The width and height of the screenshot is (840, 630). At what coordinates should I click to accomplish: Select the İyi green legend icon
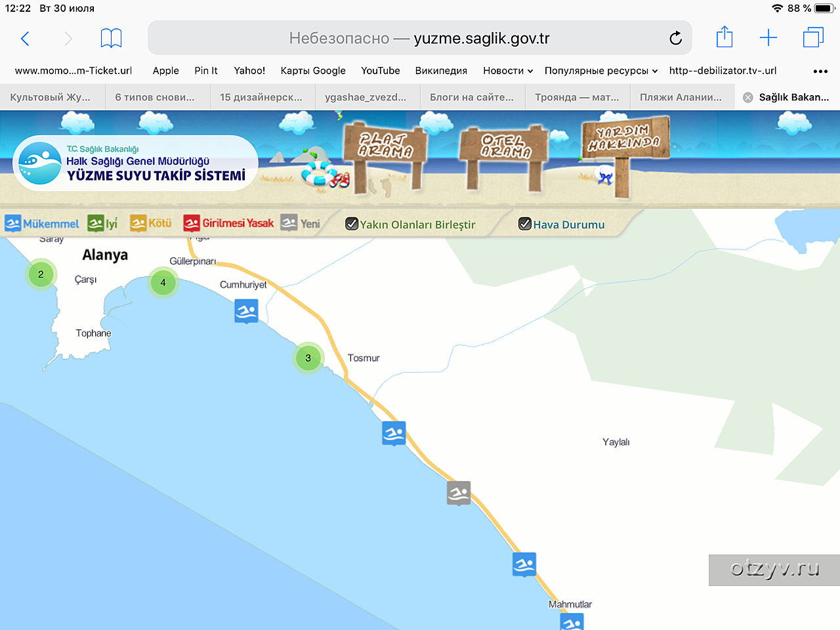(96, 223)
